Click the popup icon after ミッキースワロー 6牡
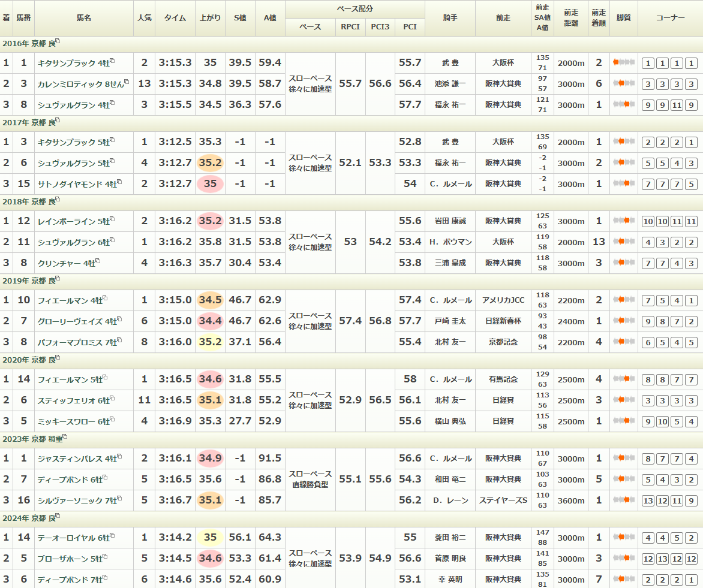Image resolution: width=703 pixels, height=588 pixels. pos(112,420)
